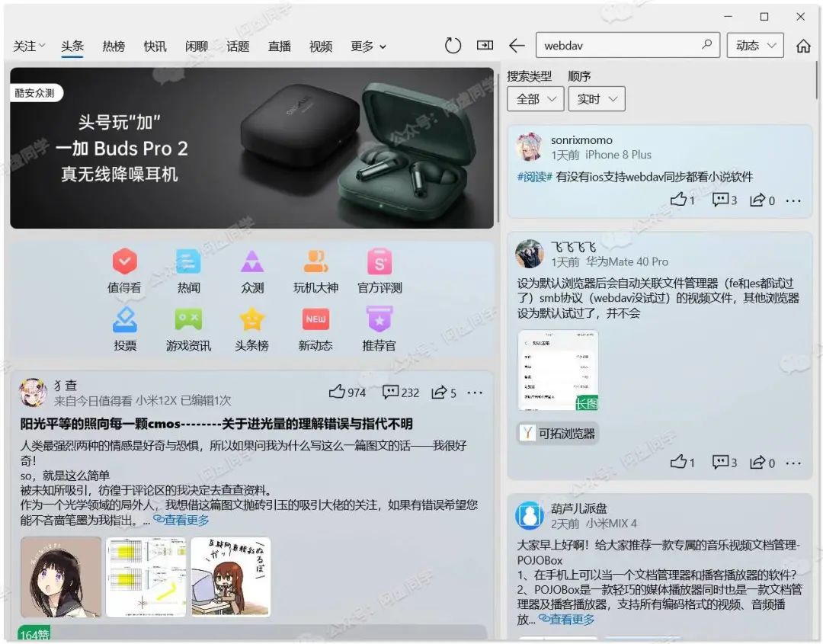Like the 阳光平等 post with 974 likes
This screenshot has height=644, width=823.
click(347, 392)
